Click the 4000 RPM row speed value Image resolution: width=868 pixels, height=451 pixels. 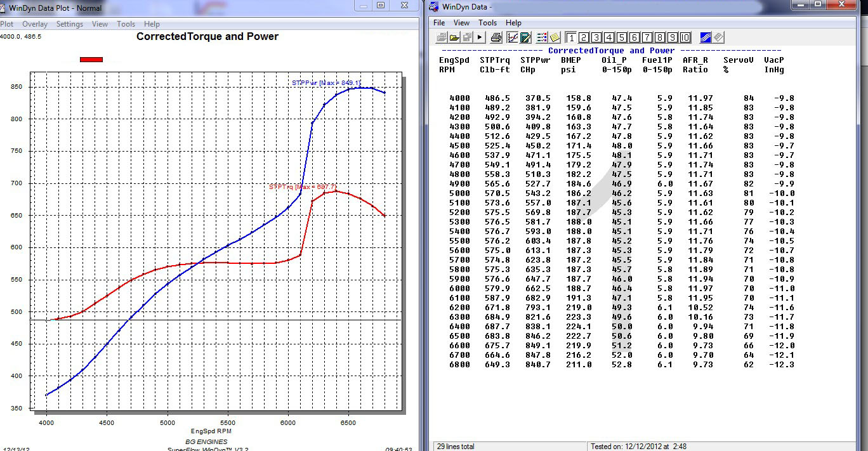[460, 98]
